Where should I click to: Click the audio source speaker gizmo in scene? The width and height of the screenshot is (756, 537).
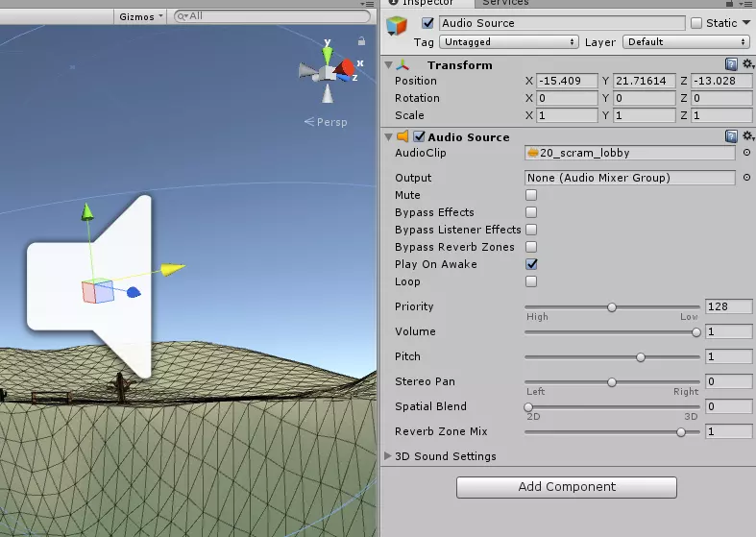tap(89, 286)
